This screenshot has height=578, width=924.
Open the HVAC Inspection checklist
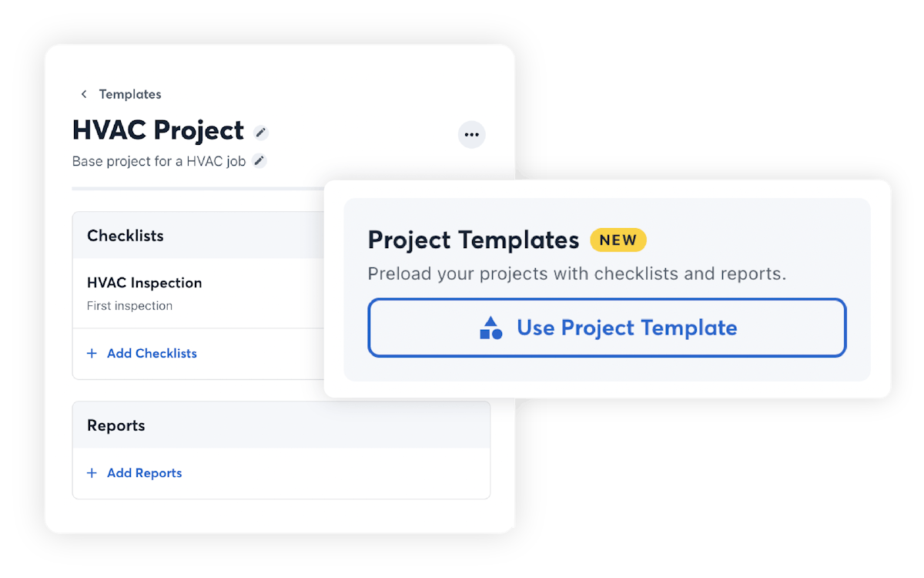tap(145, 283)
